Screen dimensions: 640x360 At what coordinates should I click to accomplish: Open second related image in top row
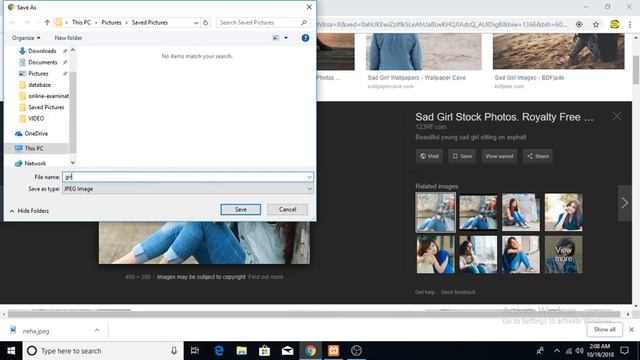click(478, 212)
